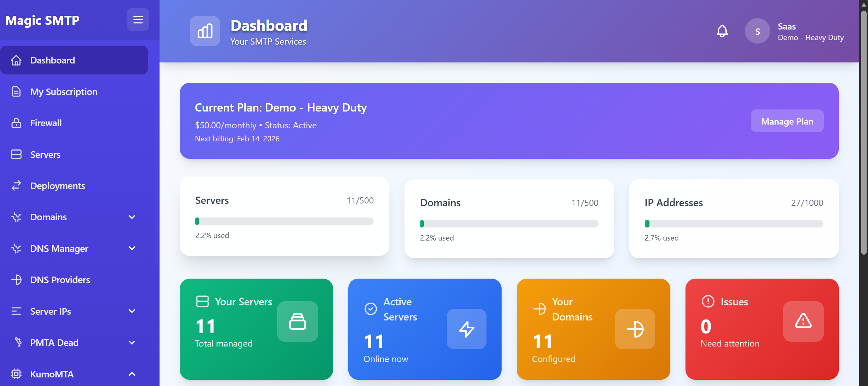Viewport: 868px width, 386px height.
Task: Click the domain icon box on Your Domains card
Action: 635,329
